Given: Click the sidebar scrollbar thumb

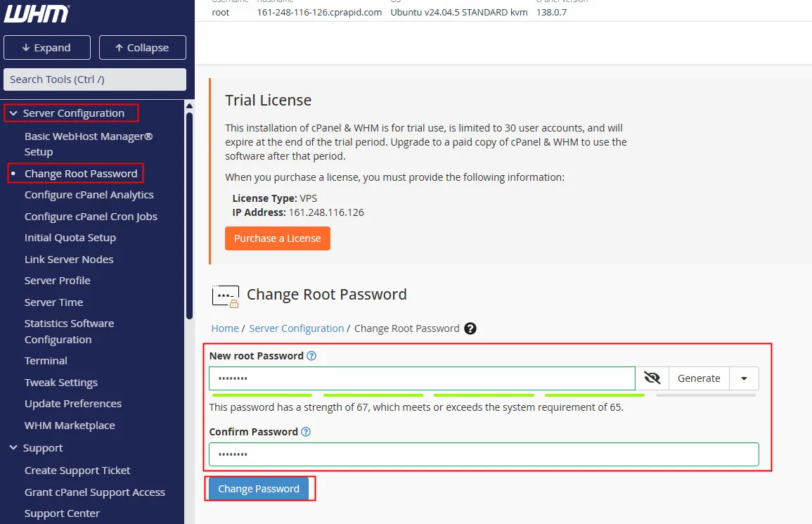Looking at the screenshot, I should point(190,215).
